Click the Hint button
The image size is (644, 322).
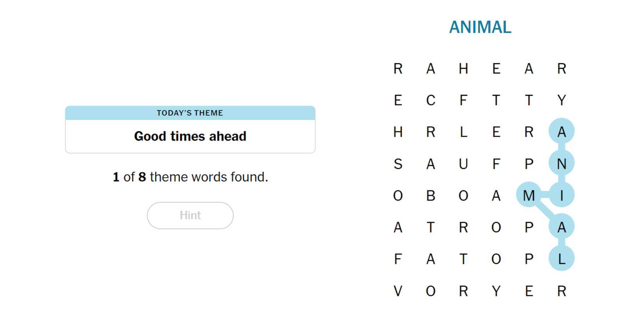pos(190,215)
